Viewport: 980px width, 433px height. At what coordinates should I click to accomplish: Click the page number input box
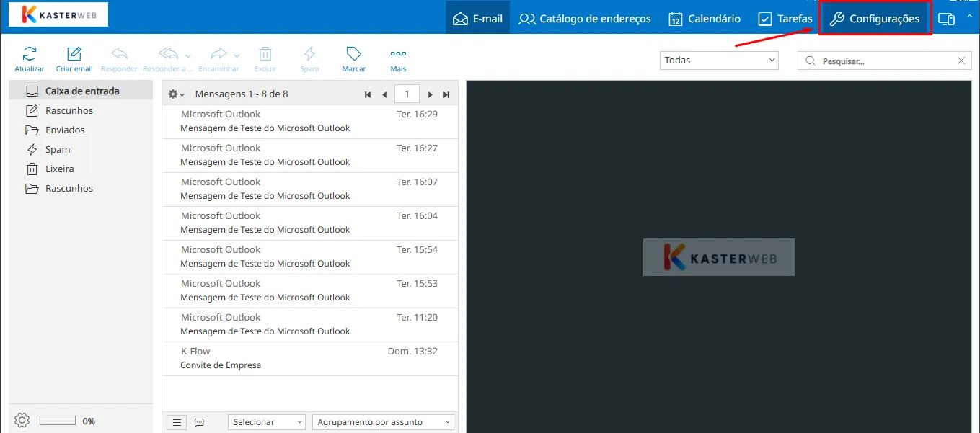pos(407,94)
